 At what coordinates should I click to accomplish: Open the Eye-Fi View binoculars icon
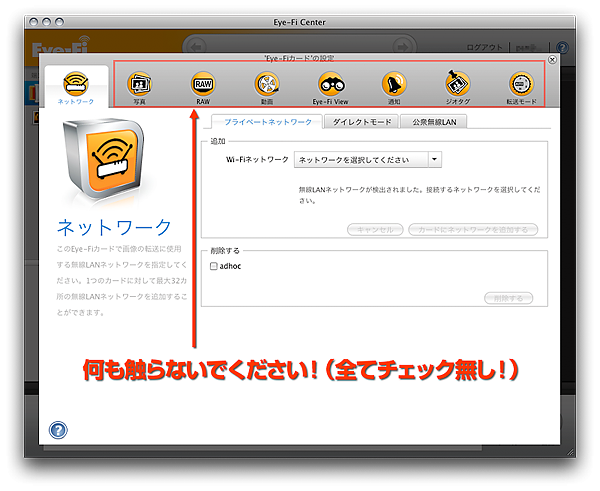click(x=331, y=87)
